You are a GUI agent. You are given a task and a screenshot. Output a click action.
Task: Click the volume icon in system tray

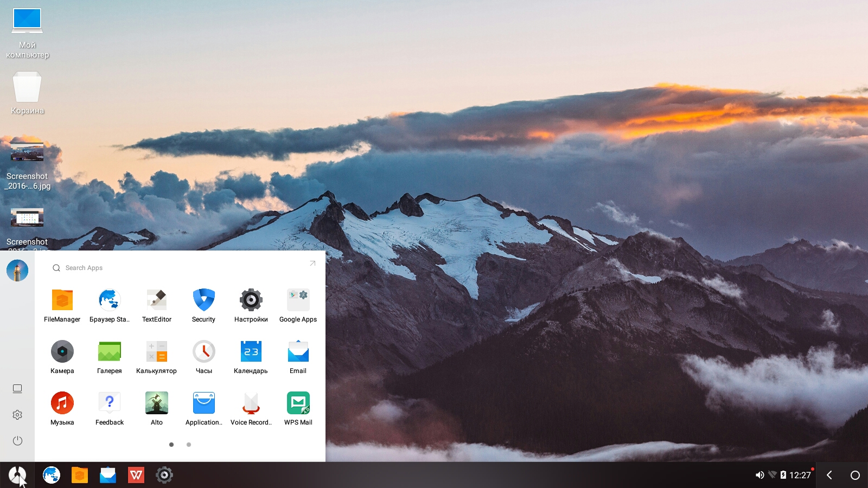(759, 475)
